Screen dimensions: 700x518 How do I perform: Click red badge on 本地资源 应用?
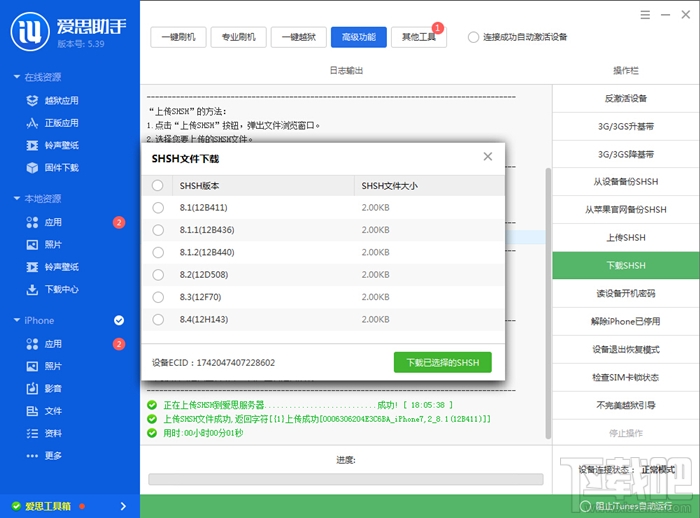[x=119, y=222]
